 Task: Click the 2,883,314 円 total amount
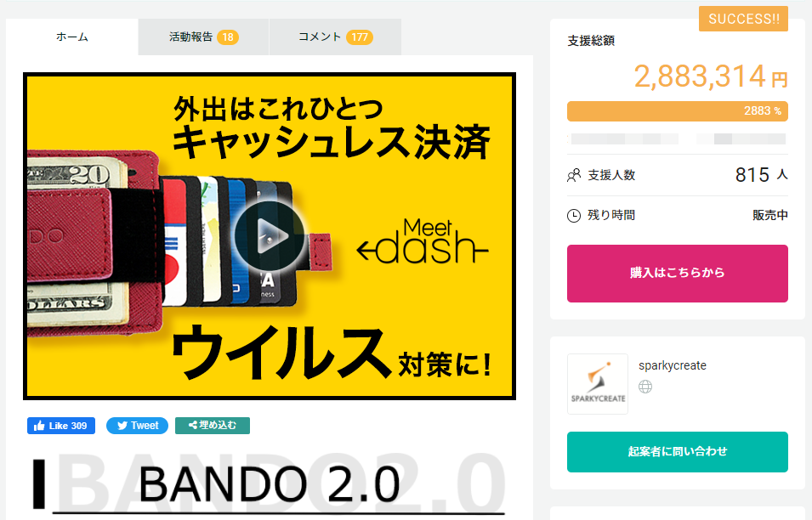(x=711, y=76)
